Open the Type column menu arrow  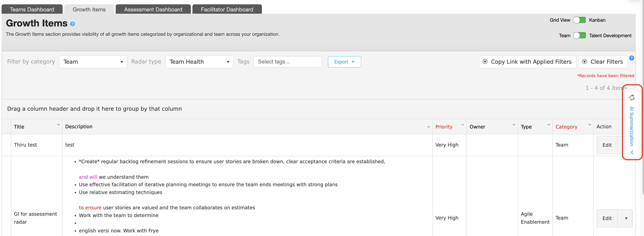point(549,125)
